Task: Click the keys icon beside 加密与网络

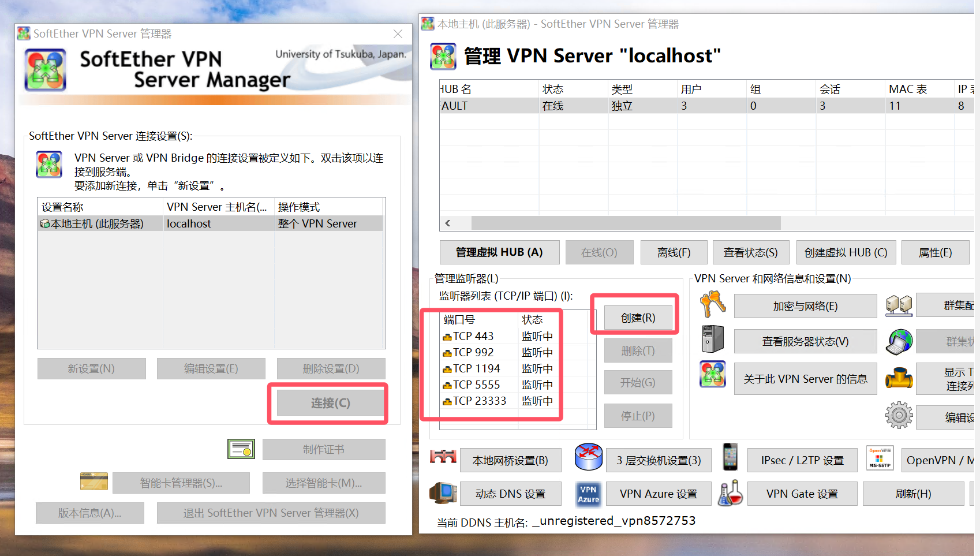Action: pos(713,304)
